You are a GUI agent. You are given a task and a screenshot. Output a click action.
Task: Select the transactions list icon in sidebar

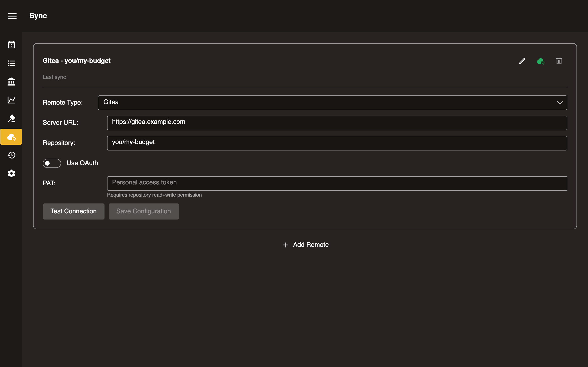(11, 63)
